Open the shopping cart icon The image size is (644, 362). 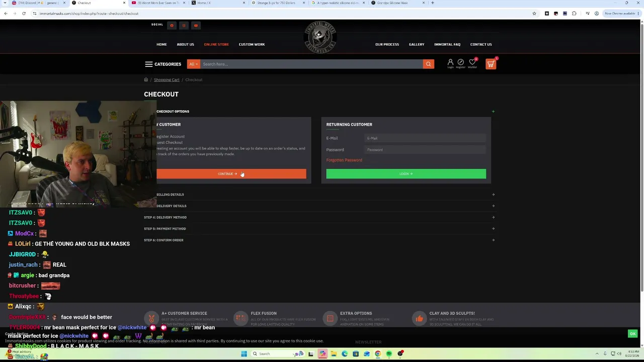(x=491, y=63)
